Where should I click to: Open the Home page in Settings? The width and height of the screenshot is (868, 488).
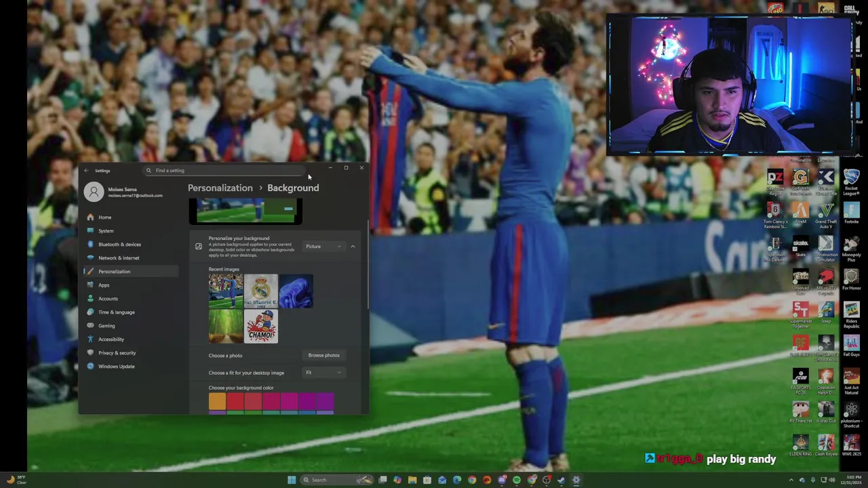coord(131,217)
